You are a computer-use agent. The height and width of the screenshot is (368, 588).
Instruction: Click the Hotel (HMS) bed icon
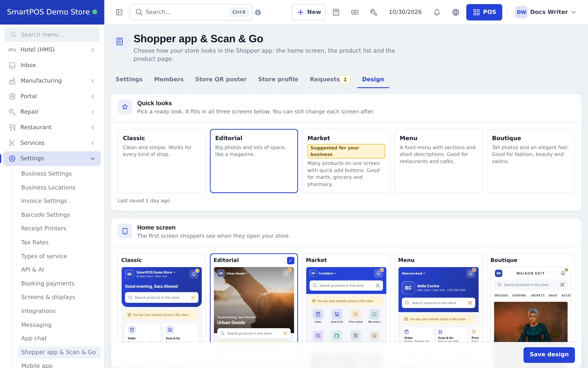[12, 50]
